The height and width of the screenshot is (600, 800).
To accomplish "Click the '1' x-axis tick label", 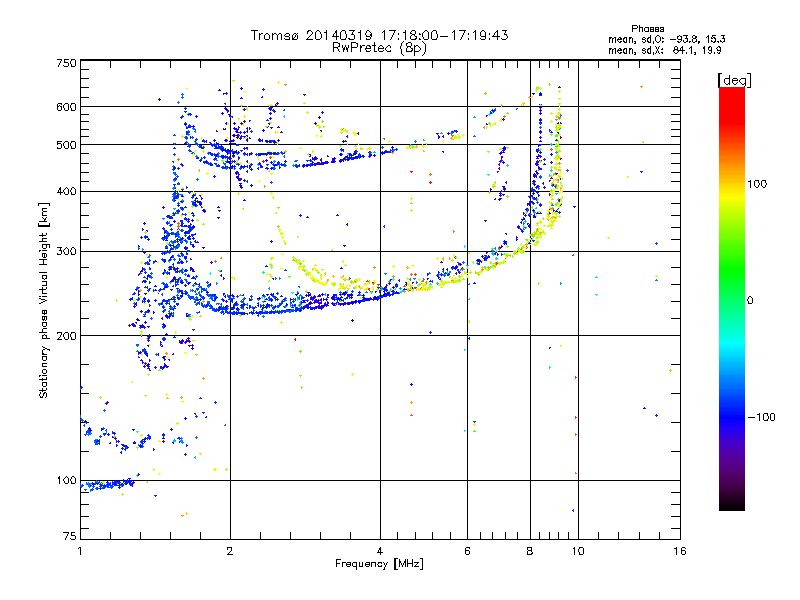I will pos(80,551).
